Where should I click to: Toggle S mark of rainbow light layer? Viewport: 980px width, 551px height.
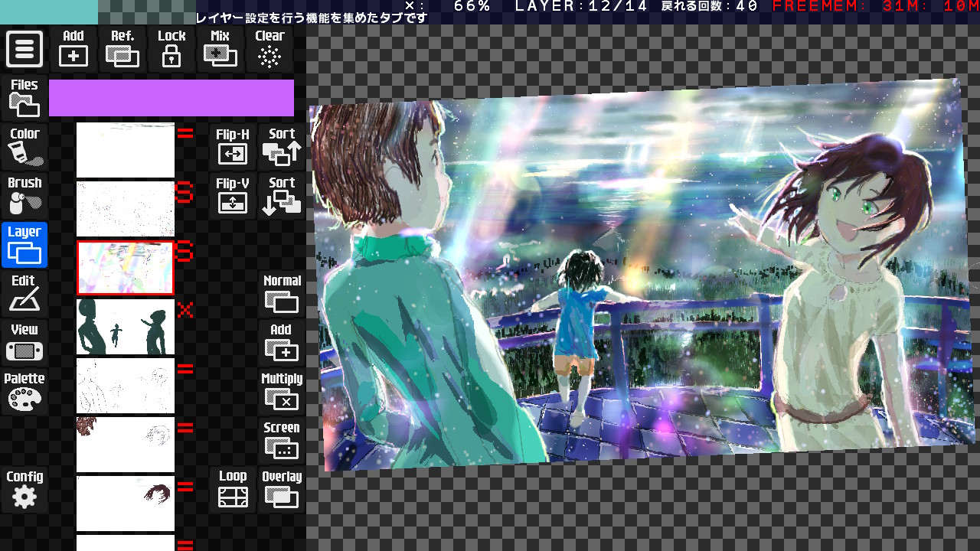pyautogui.click(x=185, y=251)
